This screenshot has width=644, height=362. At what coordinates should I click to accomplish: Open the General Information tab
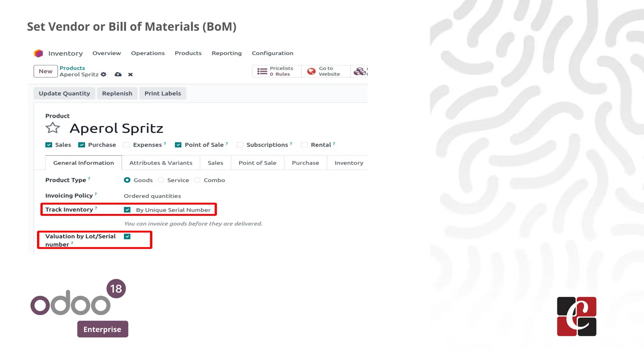click(84, 163)
